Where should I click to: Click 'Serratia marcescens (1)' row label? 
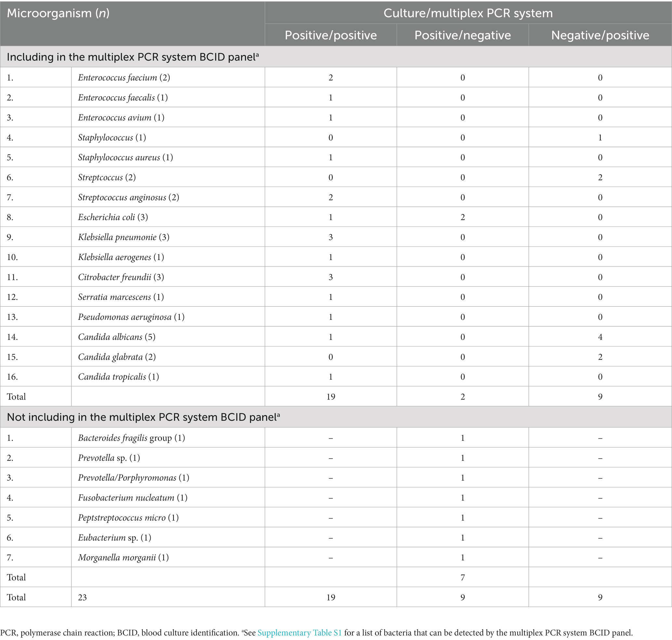(x=121, y=297)
